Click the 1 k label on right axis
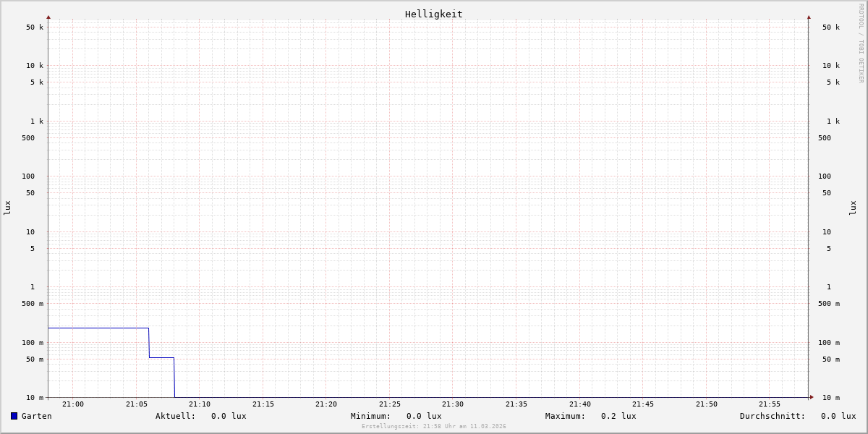This screenshot has width=868, height=434. pyautogui.click(x=833, y=122)
